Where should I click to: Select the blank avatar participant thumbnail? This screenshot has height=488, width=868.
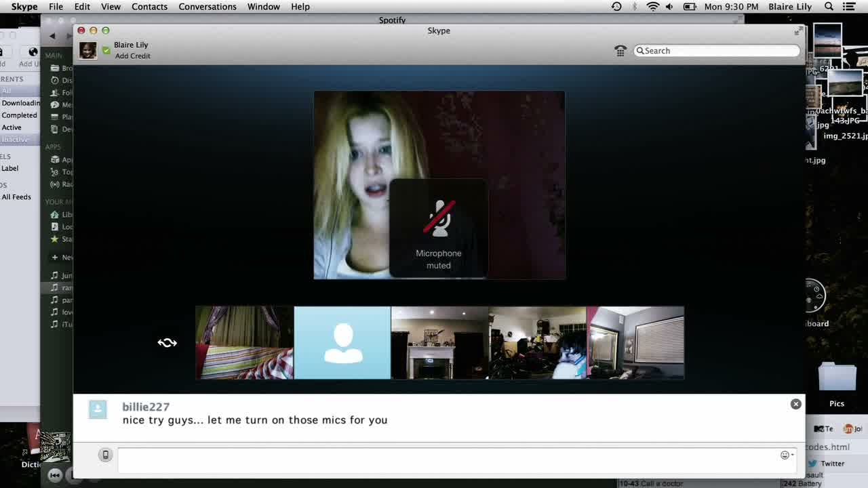[342, 343]
